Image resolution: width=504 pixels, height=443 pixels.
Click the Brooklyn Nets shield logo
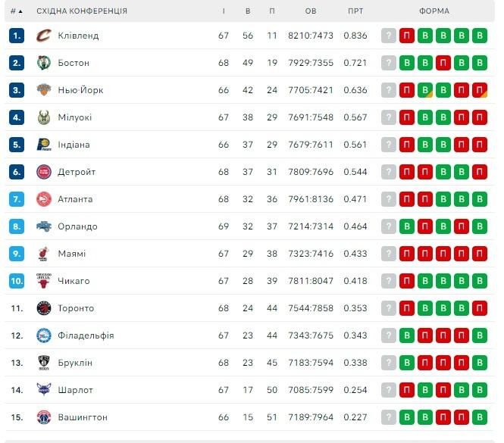click(x=44, y=363)
